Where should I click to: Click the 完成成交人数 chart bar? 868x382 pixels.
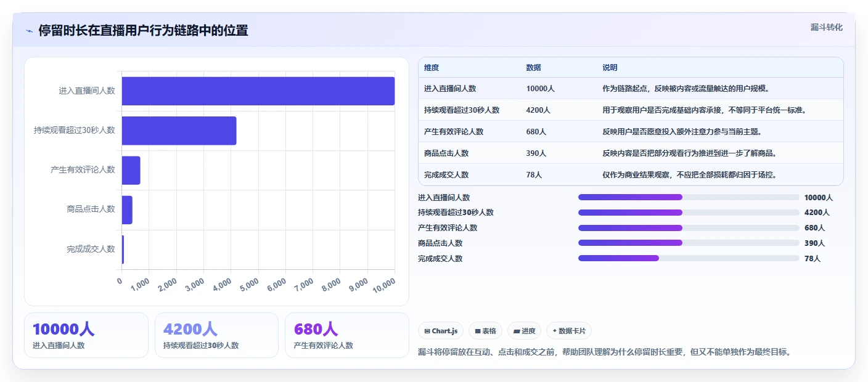(123, 250)
